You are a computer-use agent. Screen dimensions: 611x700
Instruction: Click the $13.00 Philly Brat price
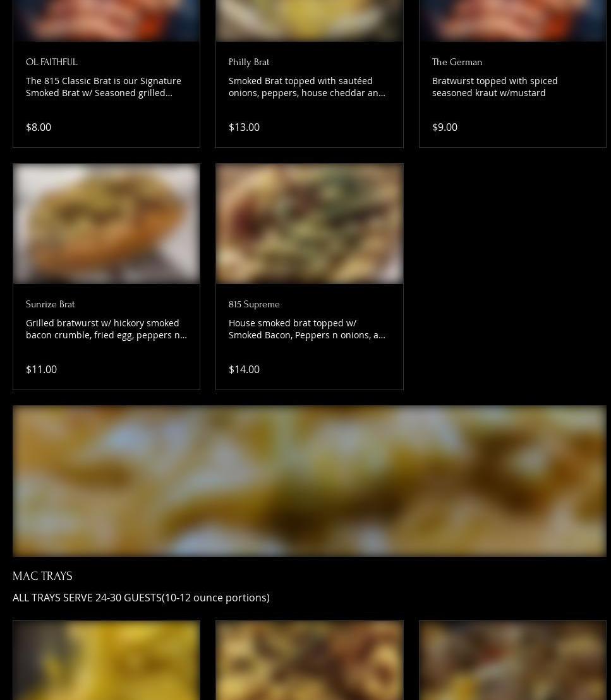tap(244, 127)
